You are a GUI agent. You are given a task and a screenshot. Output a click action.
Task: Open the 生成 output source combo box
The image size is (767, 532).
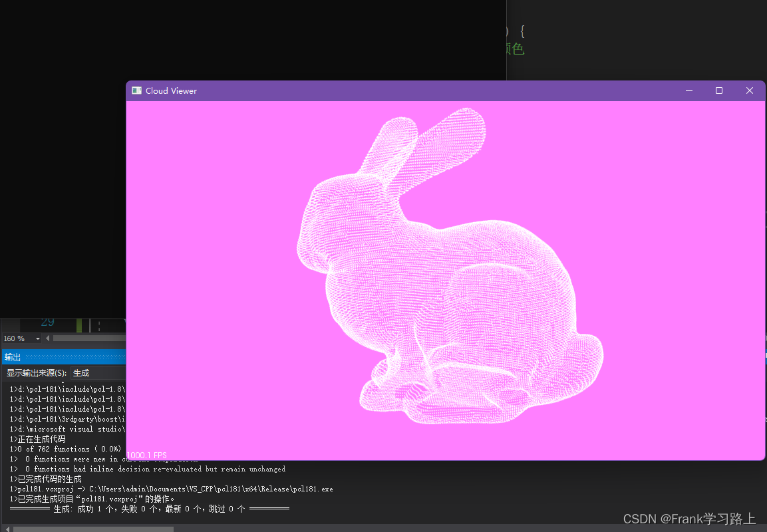pos(98,373)
